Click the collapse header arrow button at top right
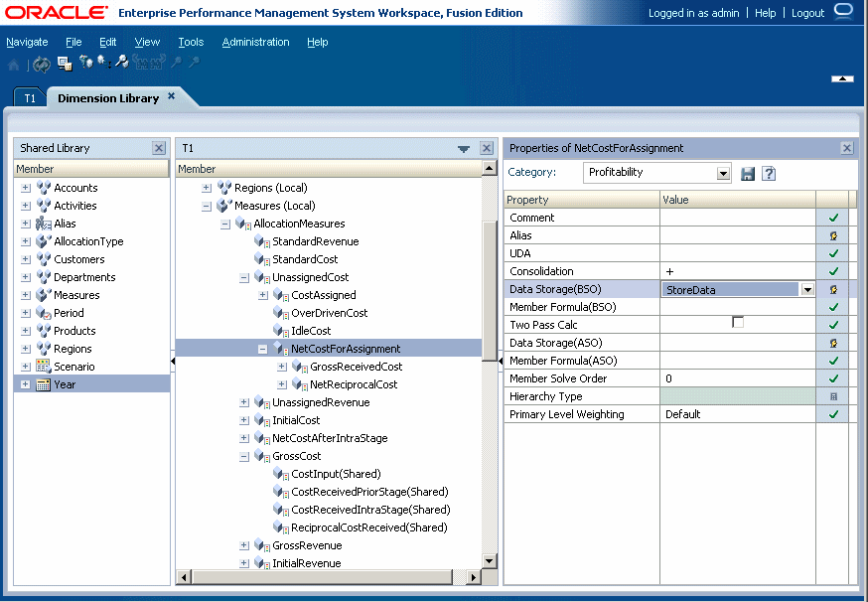 842,78
